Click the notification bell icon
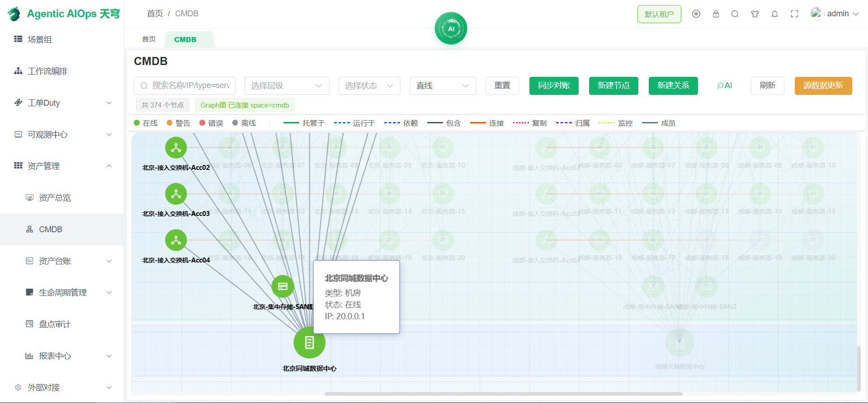 (774, 14)
